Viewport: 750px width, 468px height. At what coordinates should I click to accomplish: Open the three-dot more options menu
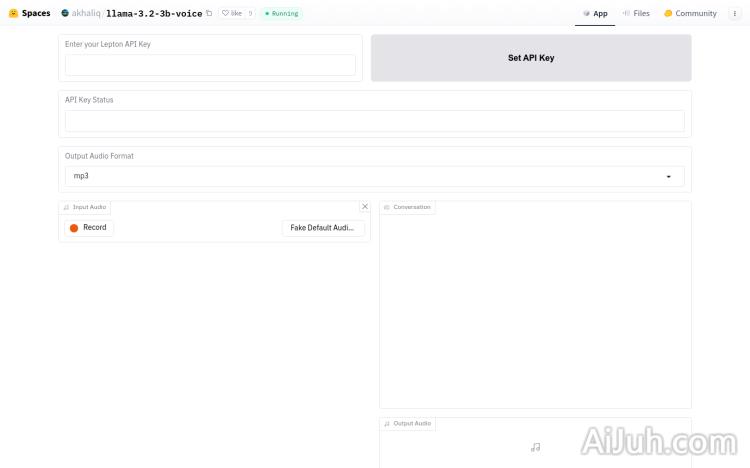pos(735,13)
